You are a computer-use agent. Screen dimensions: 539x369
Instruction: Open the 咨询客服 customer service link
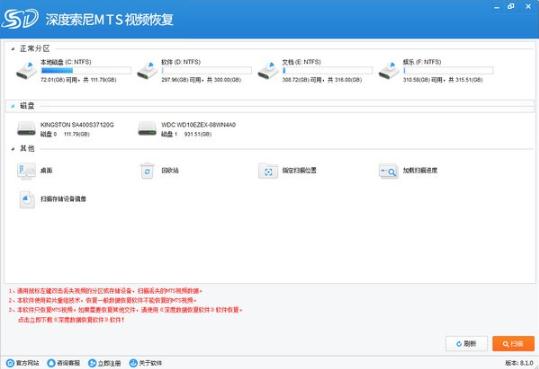pyautogui.click(x=64, y=363)
